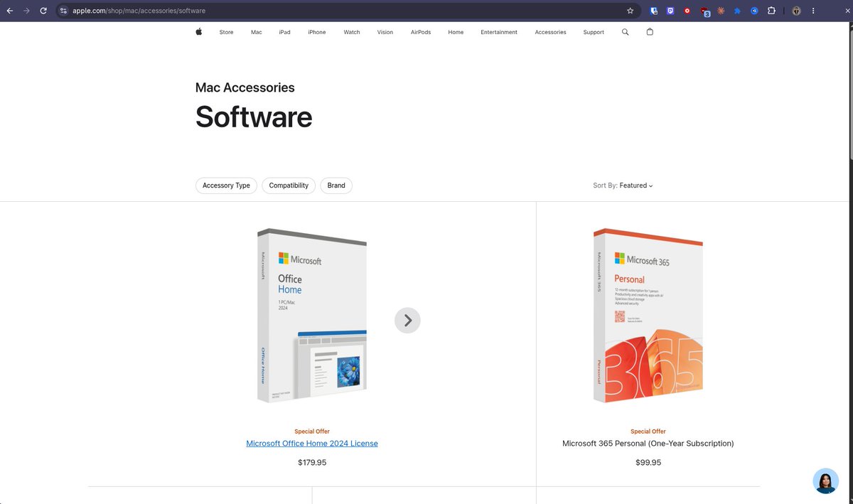This screenshot has width=853, height=504.
Task: Open the extension with badge number 3
Action: 704,11
